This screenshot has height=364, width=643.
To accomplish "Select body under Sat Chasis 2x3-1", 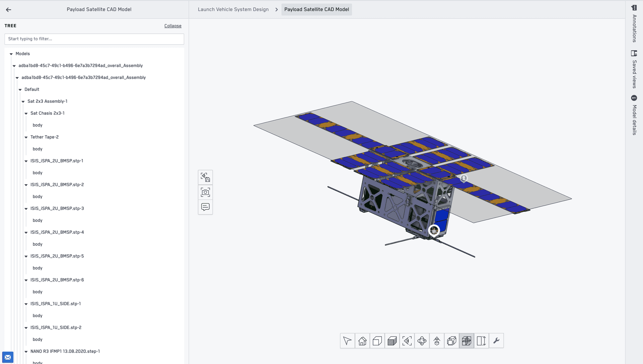I will (x=38, y=125).
